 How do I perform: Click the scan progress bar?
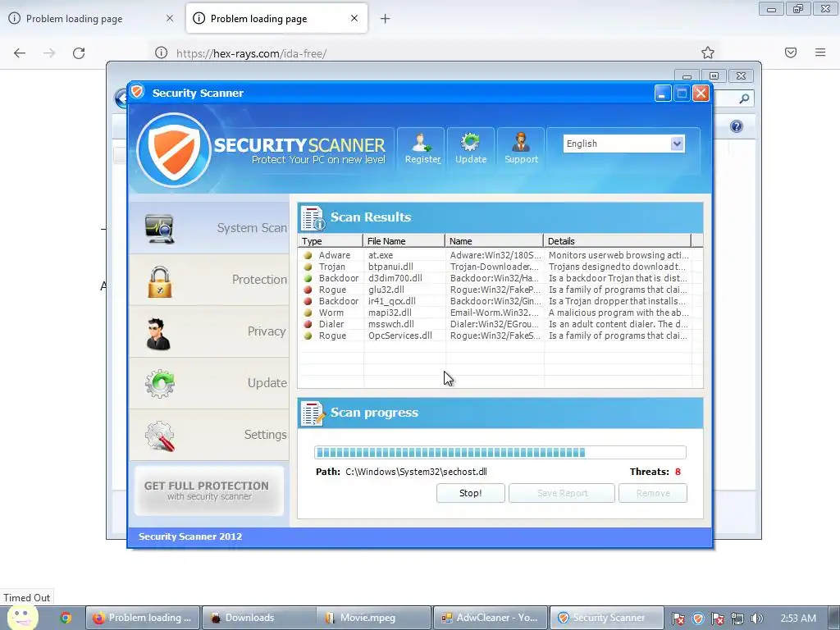(500, 453)
